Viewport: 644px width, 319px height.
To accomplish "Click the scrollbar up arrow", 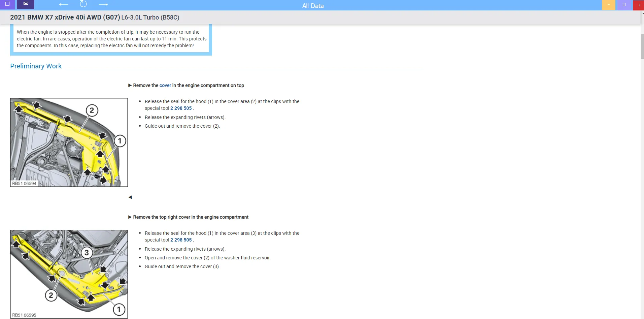I will tap(642, 13).
